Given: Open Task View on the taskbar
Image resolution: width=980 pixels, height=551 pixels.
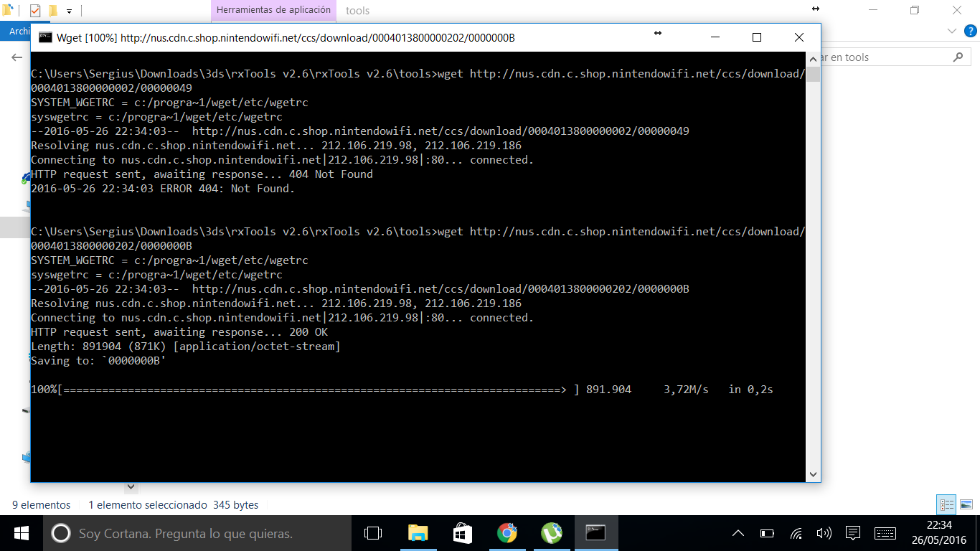Looking at the screenshot, I should point(373,533).
